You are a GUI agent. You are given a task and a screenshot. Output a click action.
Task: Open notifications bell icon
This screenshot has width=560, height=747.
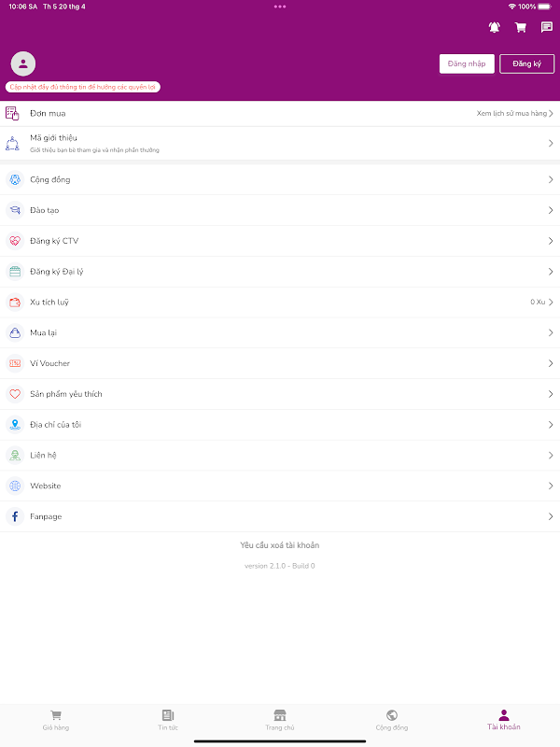[x=495, y=27]
